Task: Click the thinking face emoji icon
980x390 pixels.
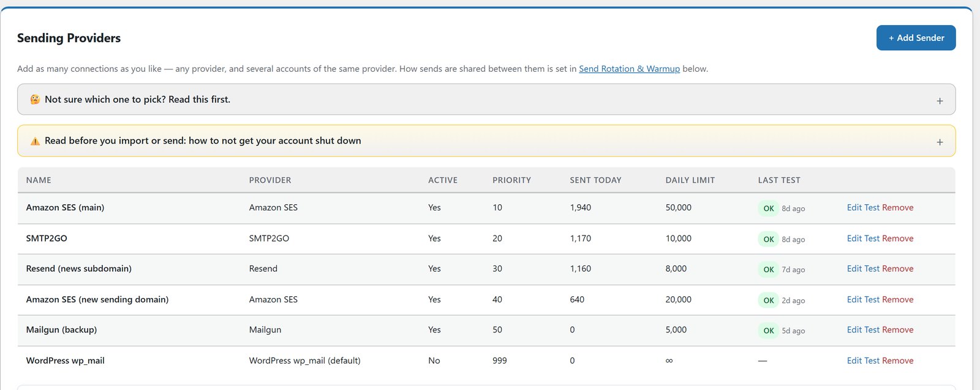Action: [x=35, y=99]
